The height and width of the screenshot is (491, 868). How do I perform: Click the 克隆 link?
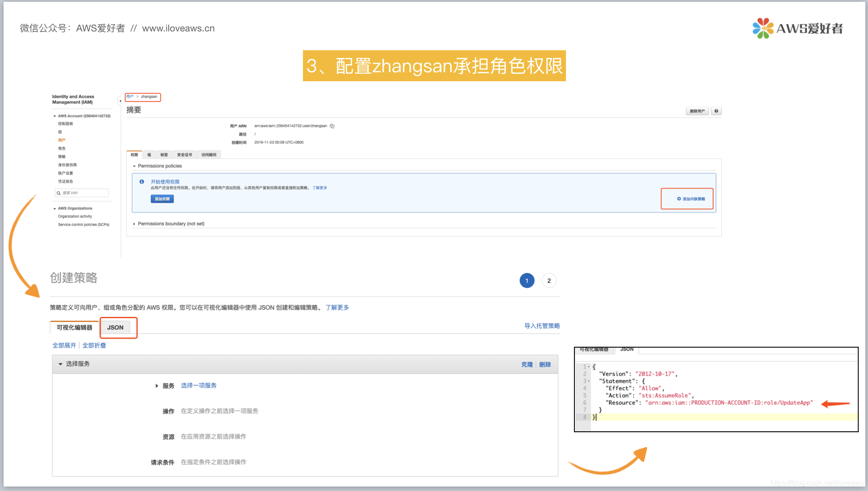[x=527, y=364]
